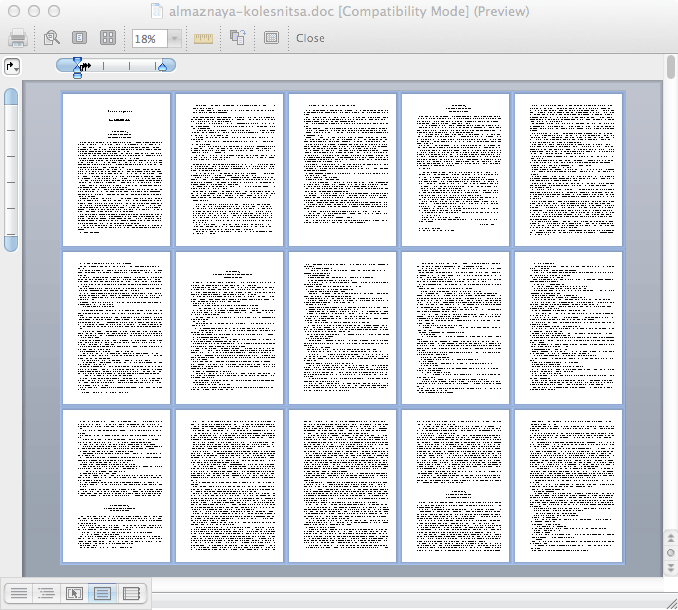Click the Shrink to Fit pages icon
Viewport: 678px width, 610px height.
tap(238, 38)
